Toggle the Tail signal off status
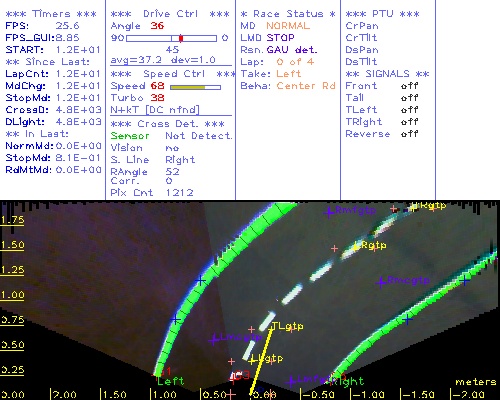The image size is (500, 400). 409,98
